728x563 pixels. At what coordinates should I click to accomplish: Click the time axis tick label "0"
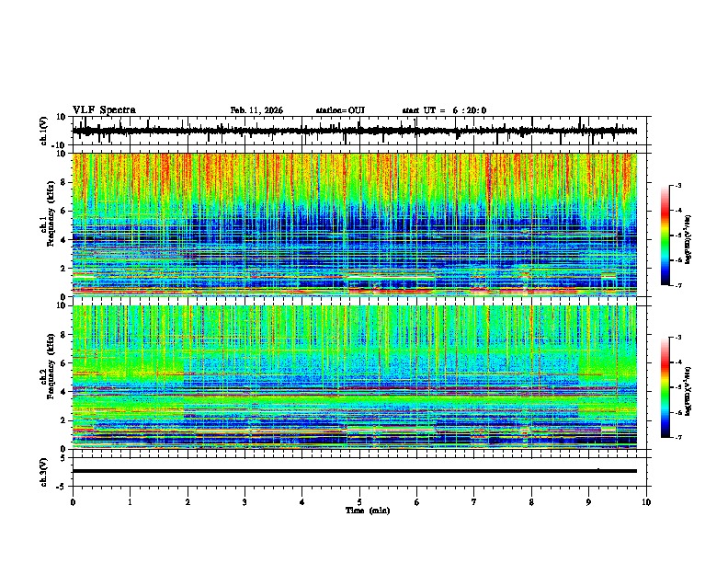[x=73, y=502]
